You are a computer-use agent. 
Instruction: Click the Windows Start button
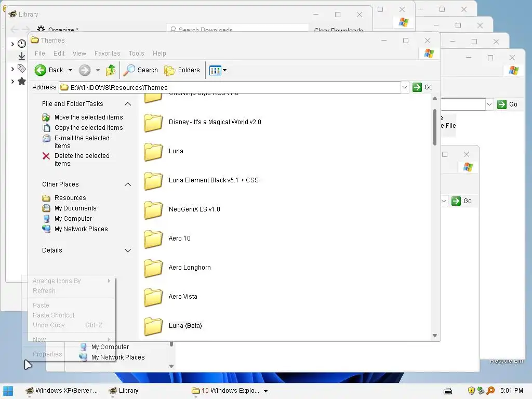8,391
